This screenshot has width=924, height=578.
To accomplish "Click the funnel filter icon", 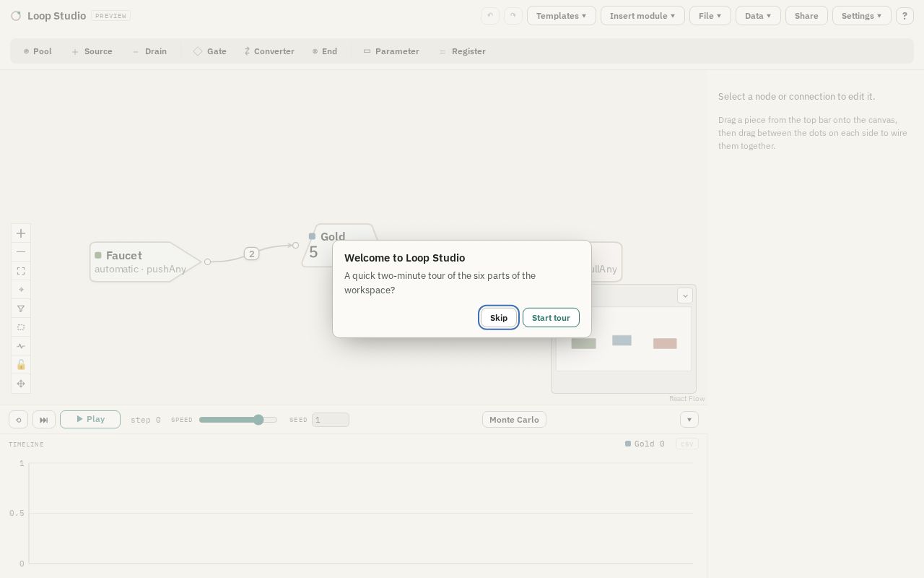I will (x=21, y=309).
